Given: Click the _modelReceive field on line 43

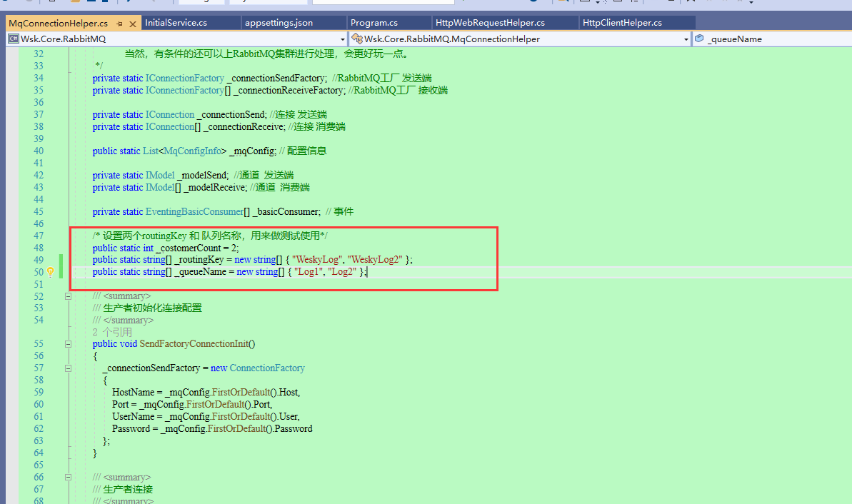Looking at the screenshot, I should 215,187.
